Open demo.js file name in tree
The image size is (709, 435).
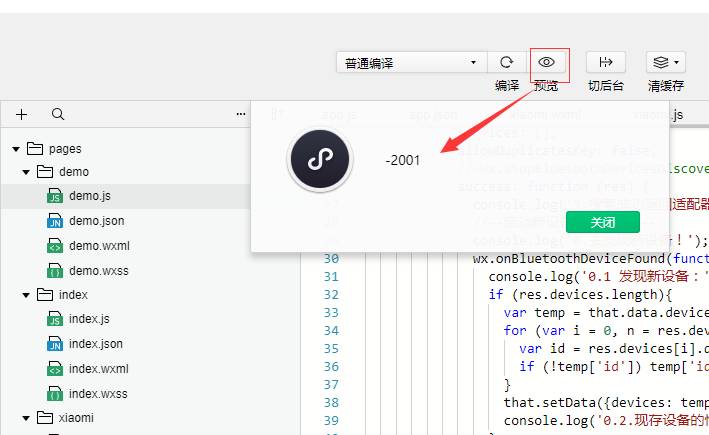pyautogui.click(x=90, y=196)
